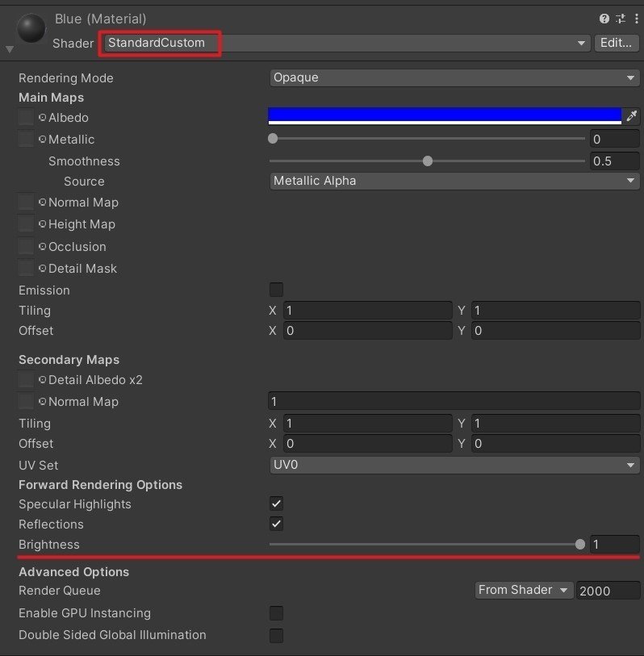Viewport: 644px width, 656px height.
Task: Open the Metallic texture picker circle
Action: [x=42, y=140]
